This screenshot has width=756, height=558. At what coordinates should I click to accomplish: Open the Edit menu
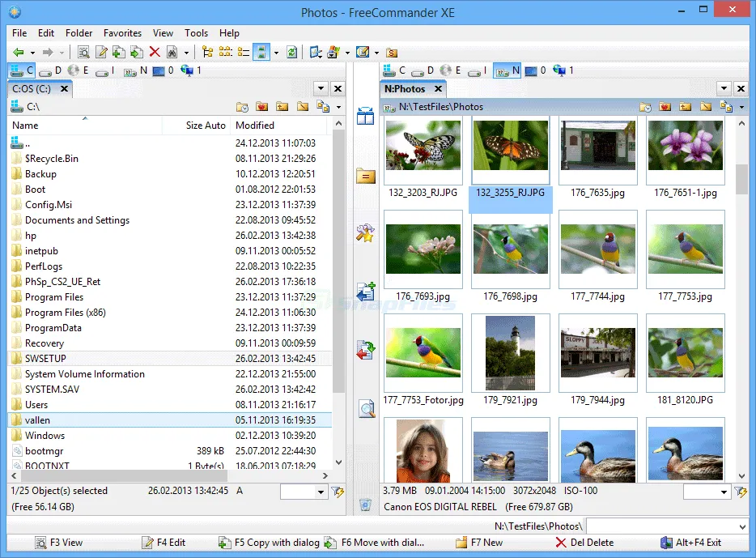[x=46, y=32]
